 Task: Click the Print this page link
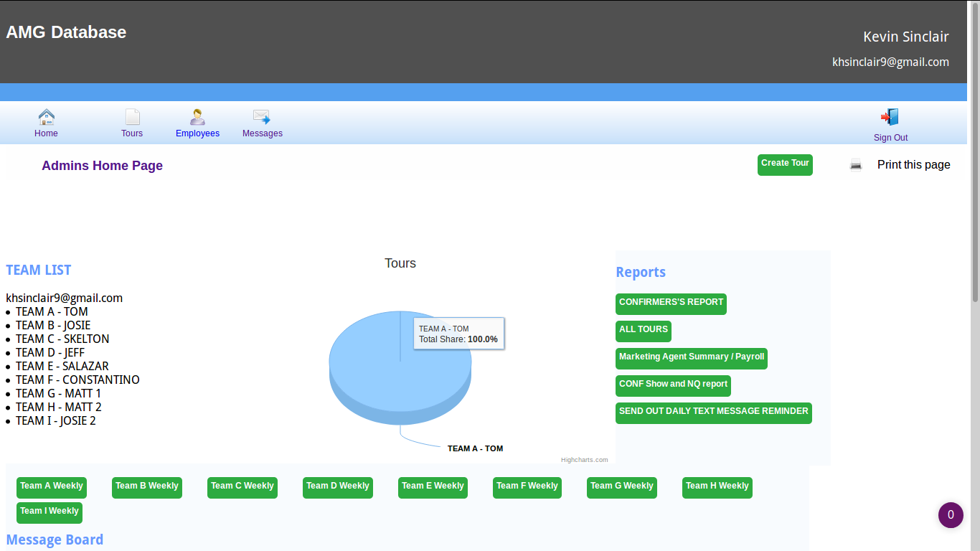[x=913, y=165]
